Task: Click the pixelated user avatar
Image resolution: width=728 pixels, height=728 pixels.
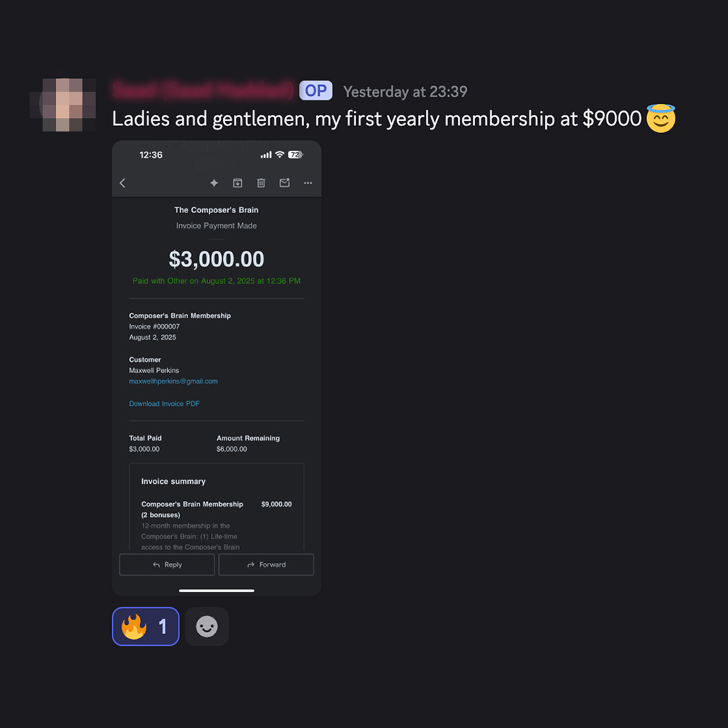Action: [x=63, y=105]
